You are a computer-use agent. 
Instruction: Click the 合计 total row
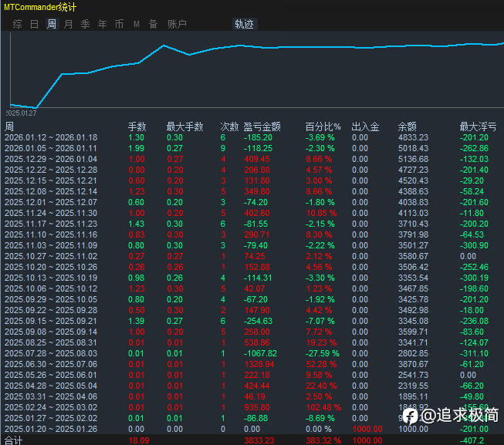pyautogui.click(x=14, y=440)
